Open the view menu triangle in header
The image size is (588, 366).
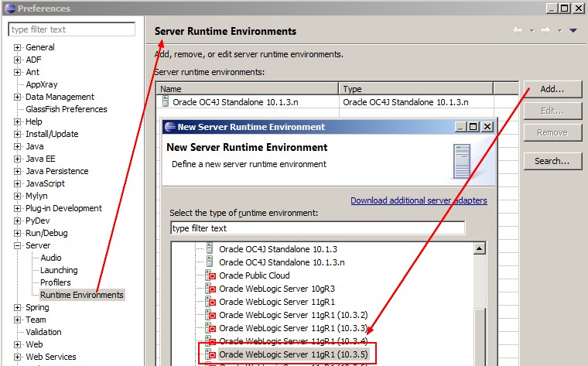tap(573, 31)
